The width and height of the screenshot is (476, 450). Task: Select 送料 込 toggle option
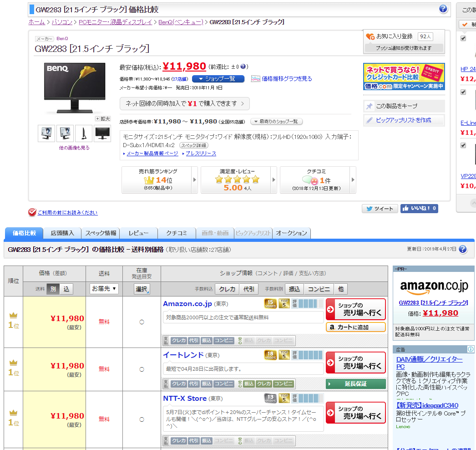(66, 289)
